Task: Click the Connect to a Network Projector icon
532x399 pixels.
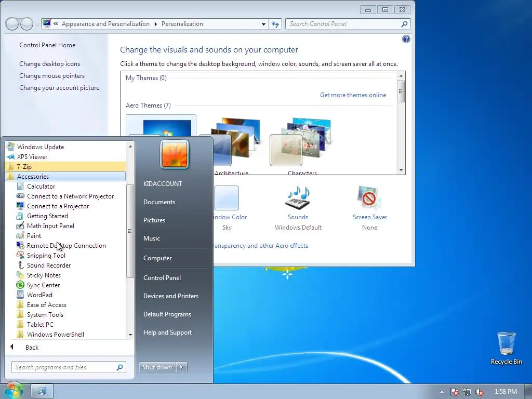Action: pyautogui.click(x=20, y=196)
